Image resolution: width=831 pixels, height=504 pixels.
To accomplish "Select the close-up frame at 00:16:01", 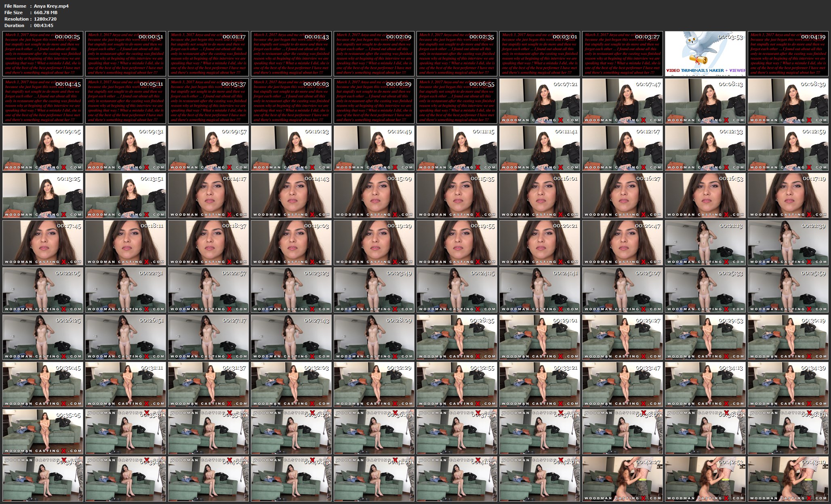I will pyautogui.click(x=540, y=195).
